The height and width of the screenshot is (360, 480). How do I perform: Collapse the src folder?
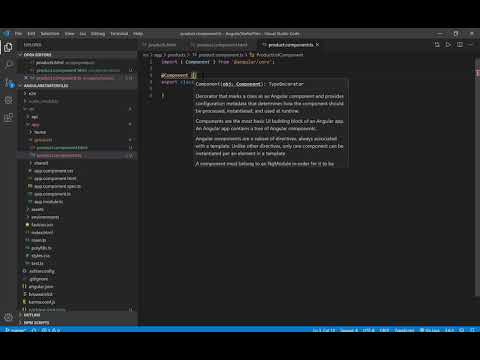[77, 109]
